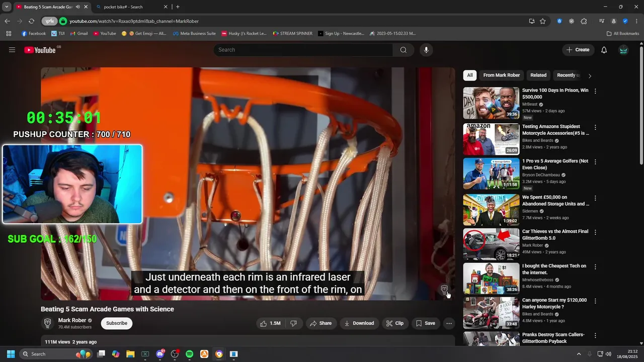Click the channel watermark on the video

(x=444, y=289)
